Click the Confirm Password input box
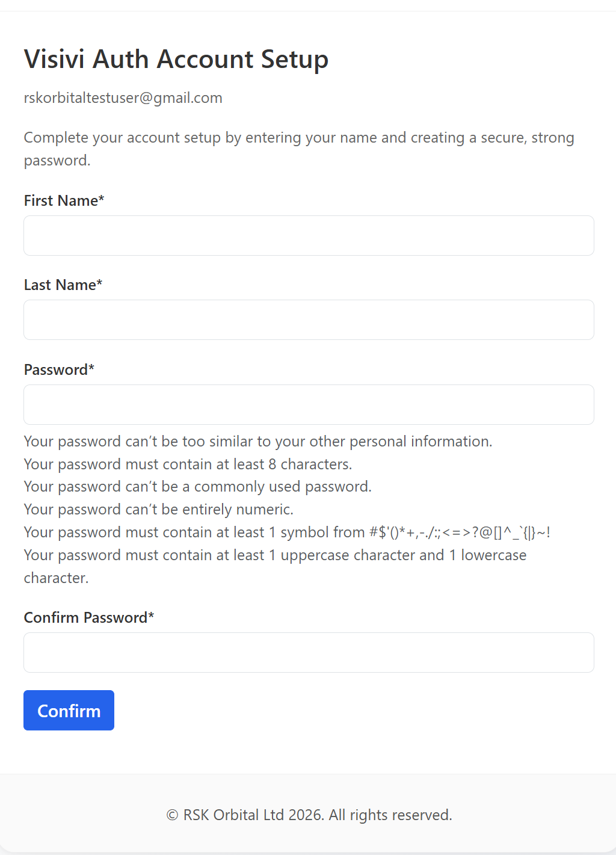This screenshot has height=855, width=616. 309,652
